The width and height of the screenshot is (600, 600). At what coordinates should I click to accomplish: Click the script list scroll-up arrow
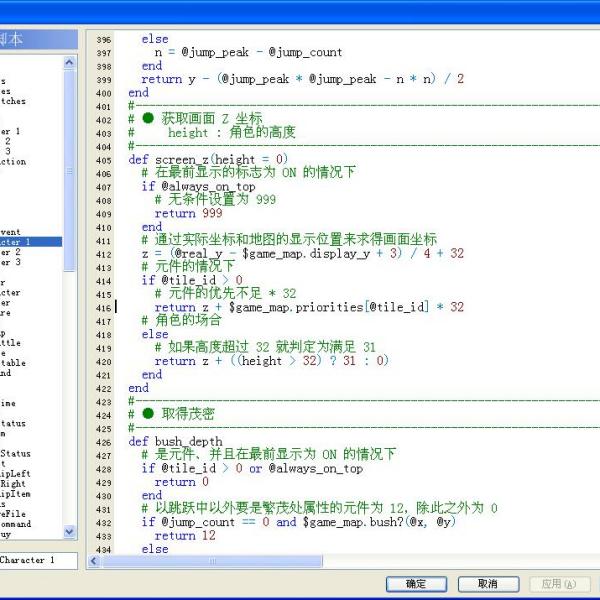tap(69, 63)
